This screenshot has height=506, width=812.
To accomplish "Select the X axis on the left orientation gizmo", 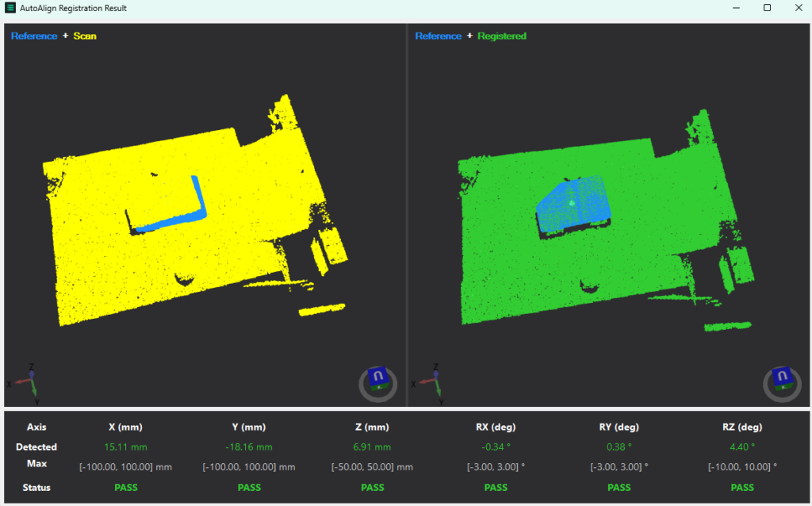I will 19,382.
